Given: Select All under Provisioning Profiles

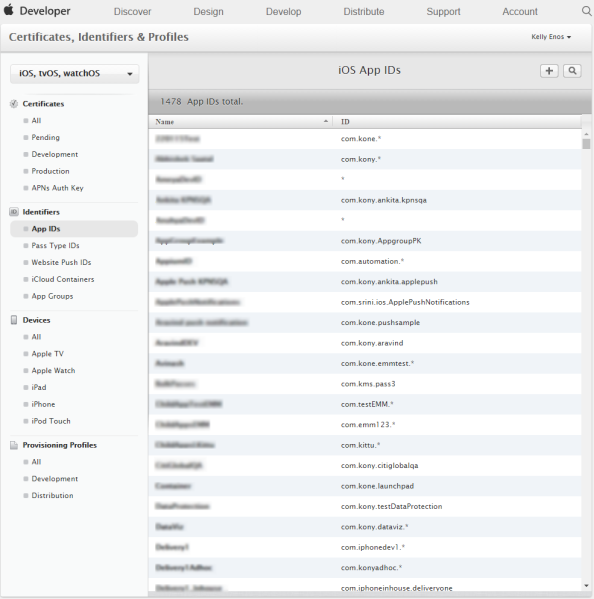Looking at the screenshot, I should (36, 462).
